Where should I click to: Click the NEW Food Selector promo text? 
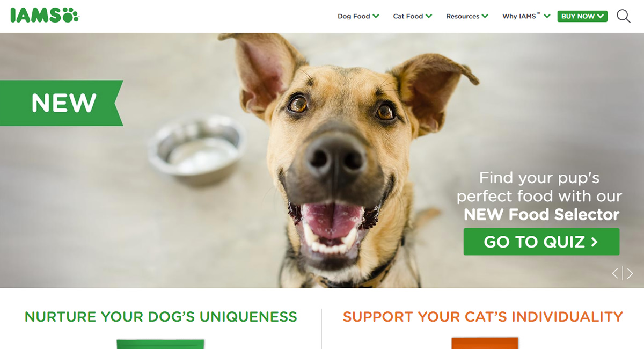(x=541, y=215)
